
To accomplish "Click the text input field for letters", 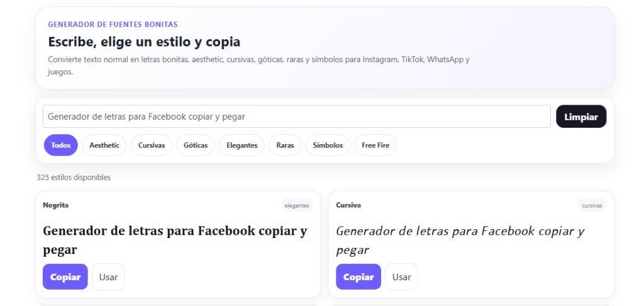I will tap(297, 116).
